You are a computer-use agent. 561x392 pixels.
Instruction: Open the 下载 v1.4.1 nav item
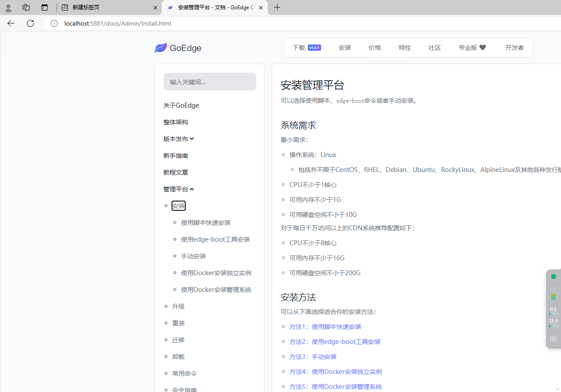coord(307,48)
